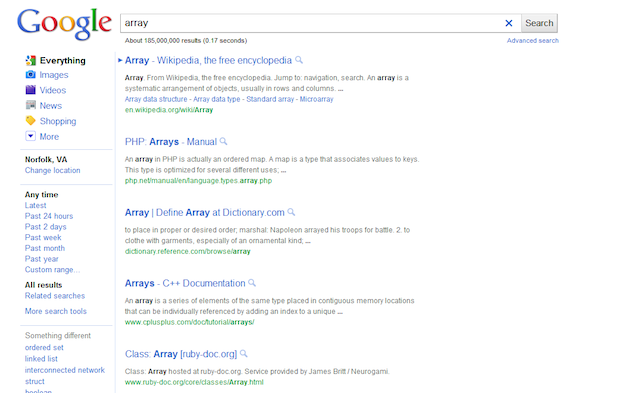Filter results to Past month
This screenshot has width=620, height=393.
(45, 248)
